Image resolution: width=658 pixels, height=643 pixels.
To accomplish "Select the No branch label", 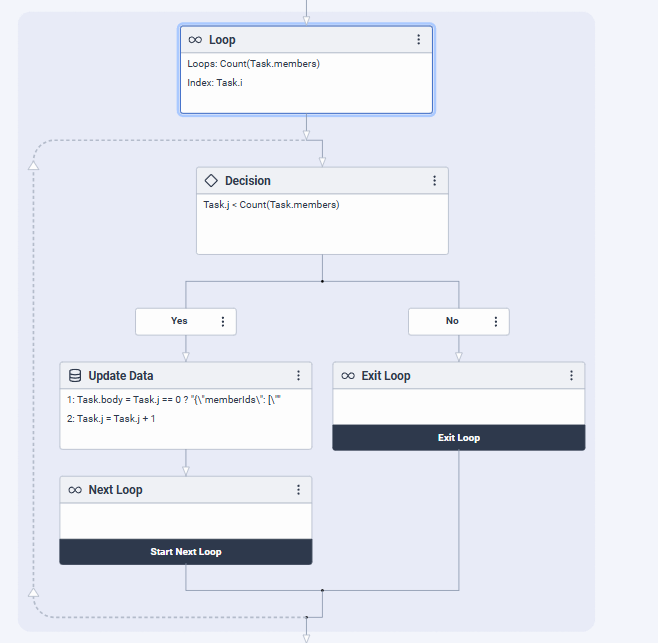I will 452,322.
